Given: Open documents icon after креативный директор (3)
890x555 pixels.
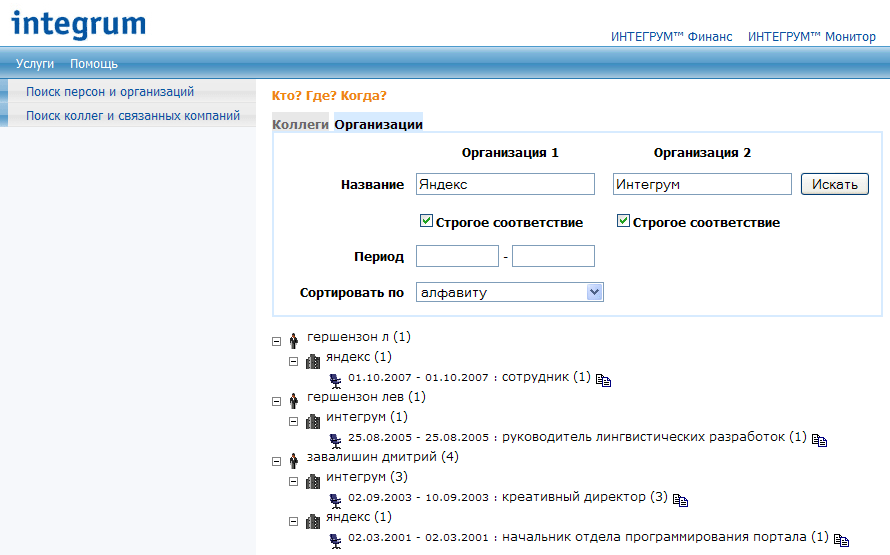Looking at the screenshot, I should click(x=680, y=501).
